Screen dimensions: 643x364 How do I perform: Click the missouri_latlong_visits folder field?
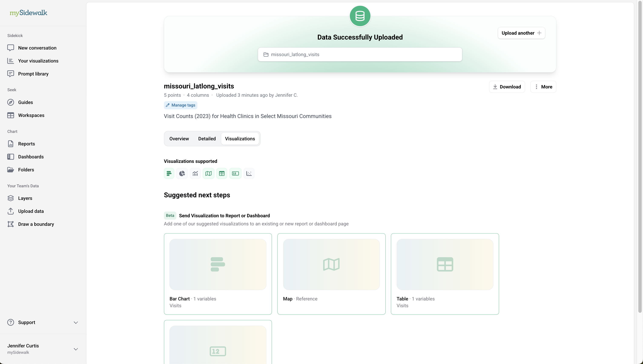(x=360, y=54)
